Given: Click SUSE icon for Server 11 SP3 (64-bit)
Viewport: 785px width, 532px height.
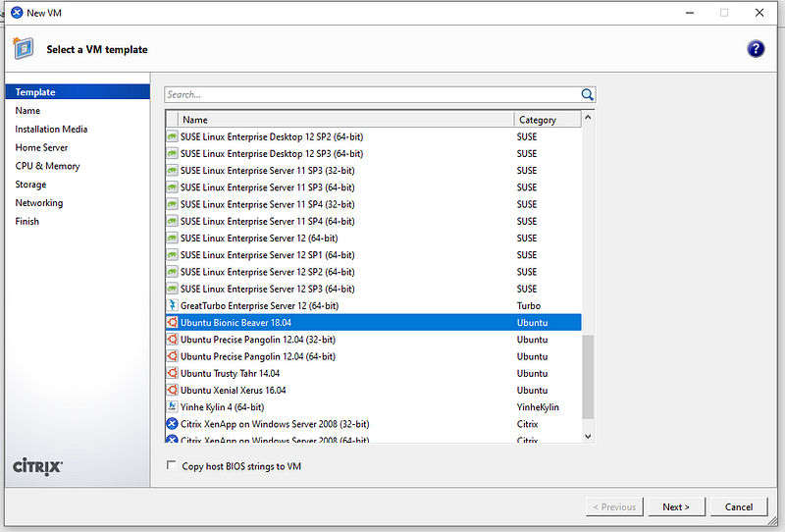Looking at the screenshot, I should [x=172, y=187].
